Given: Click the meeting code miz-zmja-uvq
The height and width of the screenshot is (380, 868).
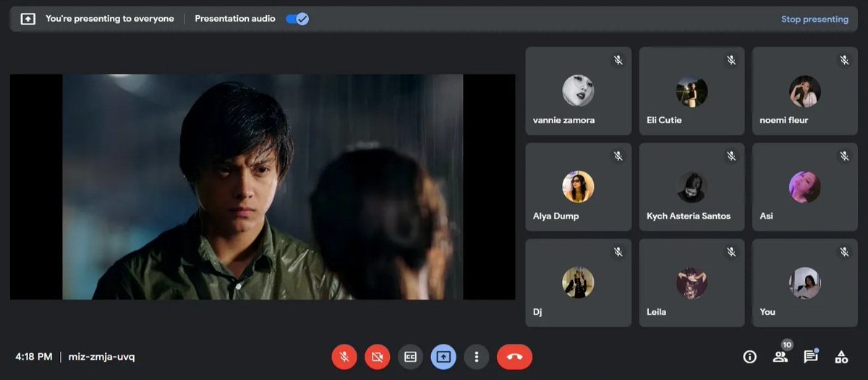Looking at the screenshot, I should pos(101,357).
